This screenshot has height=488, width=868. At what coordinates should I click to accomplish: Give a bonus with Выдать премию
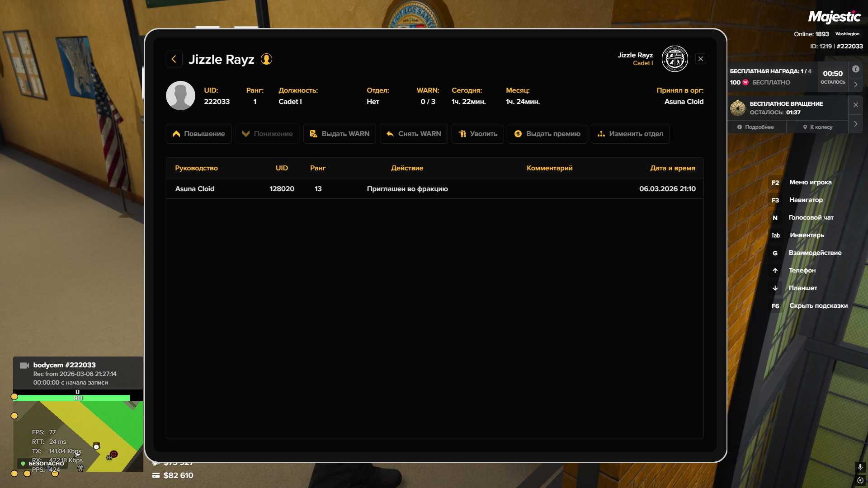pos(547,134)
